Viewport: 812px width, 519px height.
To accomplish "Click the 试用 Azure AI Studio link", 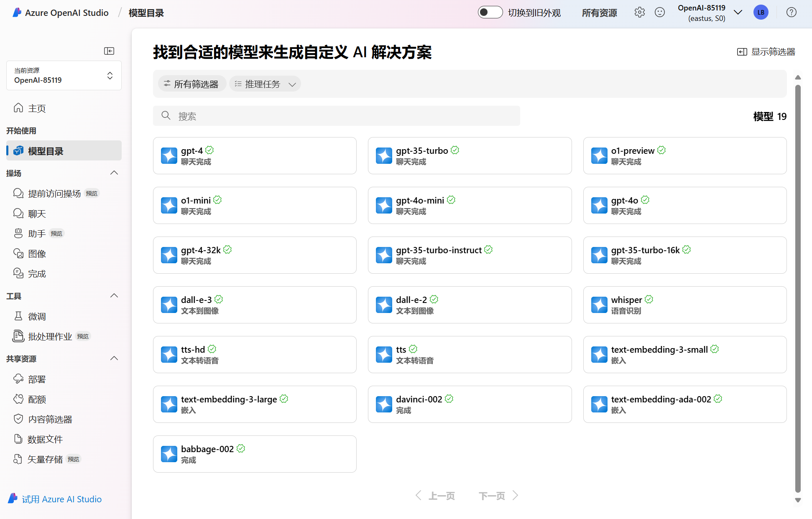I will click(62, 499).
